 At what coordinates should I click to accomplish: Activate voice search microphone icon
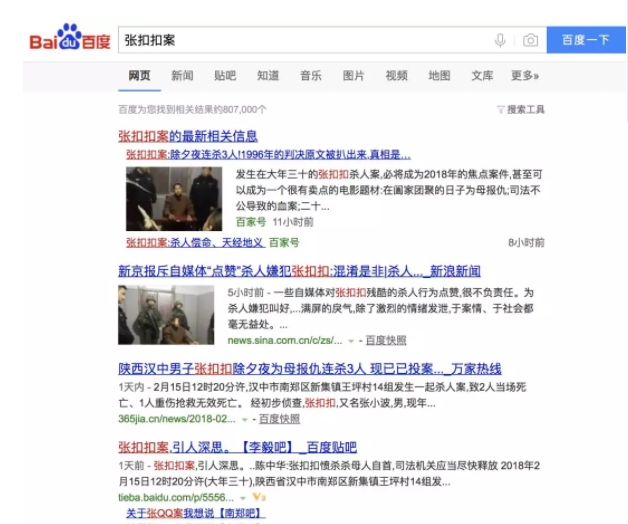point(500,40)
